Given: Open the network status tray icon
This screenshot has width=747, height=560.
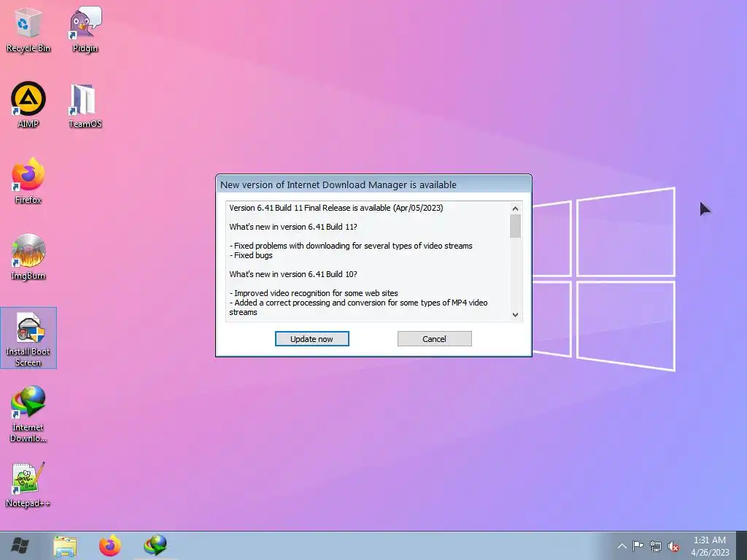Looking at the screenshot, I should coord(656,546).
